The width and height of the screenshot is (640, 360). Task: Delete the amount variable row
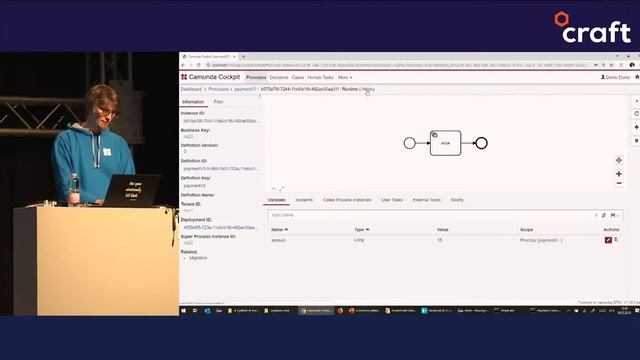point(616,240)
